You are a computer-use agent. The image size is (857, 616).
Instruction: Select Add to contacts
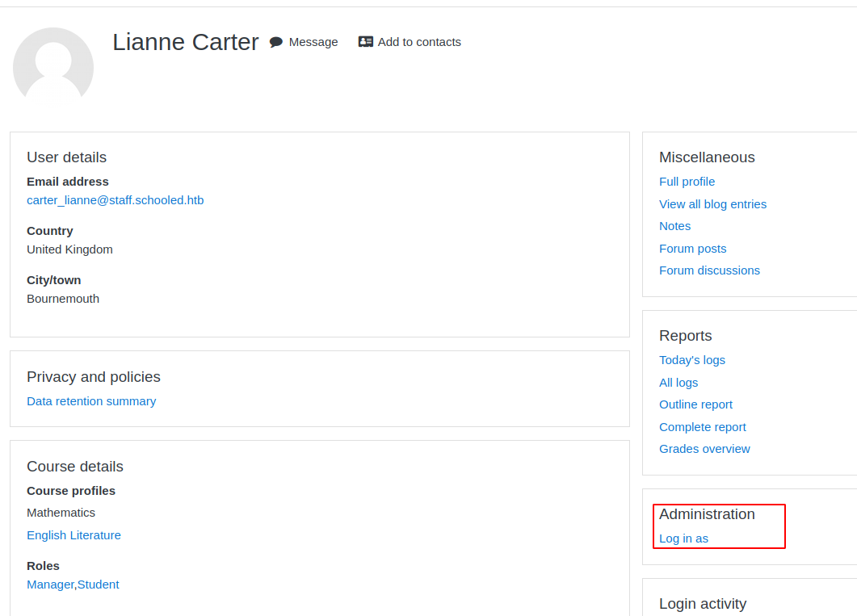(419, 42)
